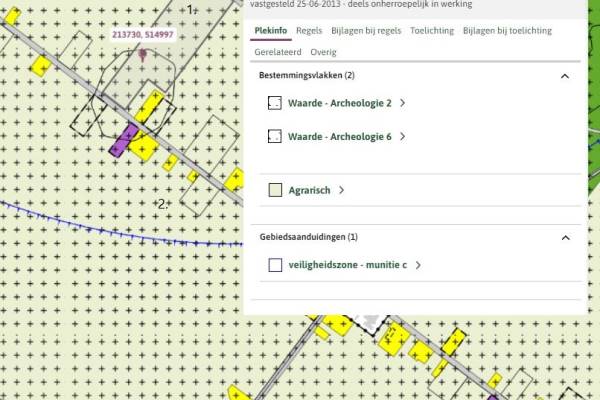
Task: Select the Gerelateerd tab
Action: (278, 52)
